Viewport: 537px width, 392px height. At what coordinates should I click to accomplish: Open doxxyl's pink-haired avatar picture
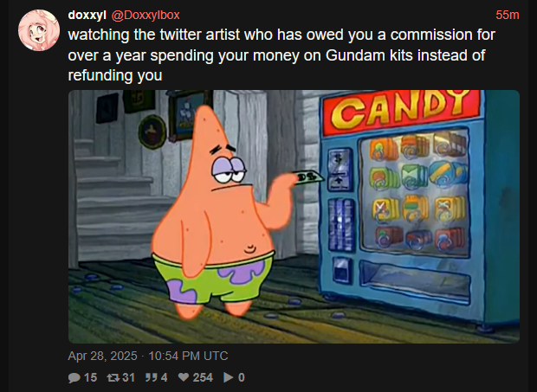[x=39, y=30]
